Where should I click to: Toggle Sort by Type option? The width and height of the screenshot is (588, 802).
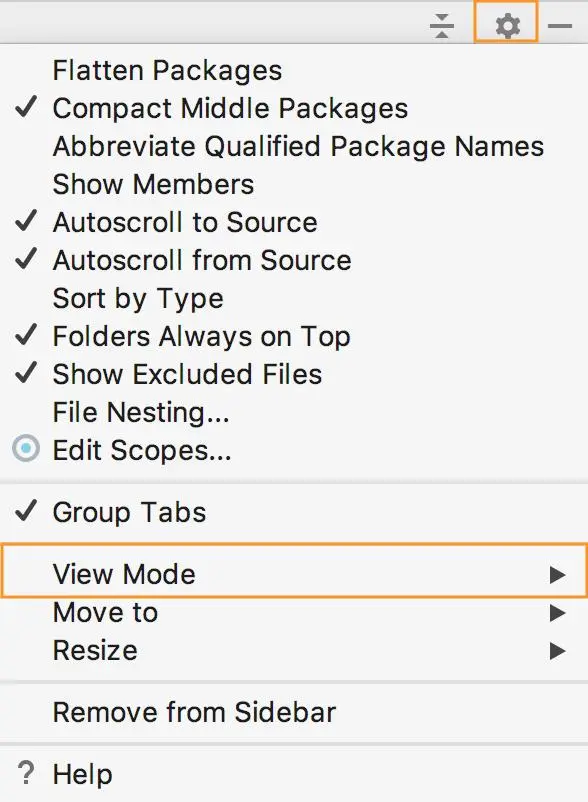pyautogui.click(x=137, y=298)
